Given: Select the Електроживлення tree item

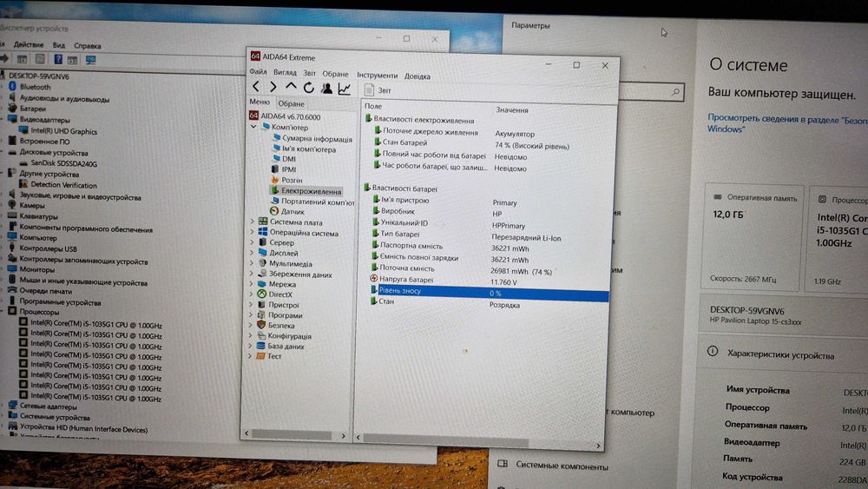Looking at the screenshot, I should tap(306, 191).
